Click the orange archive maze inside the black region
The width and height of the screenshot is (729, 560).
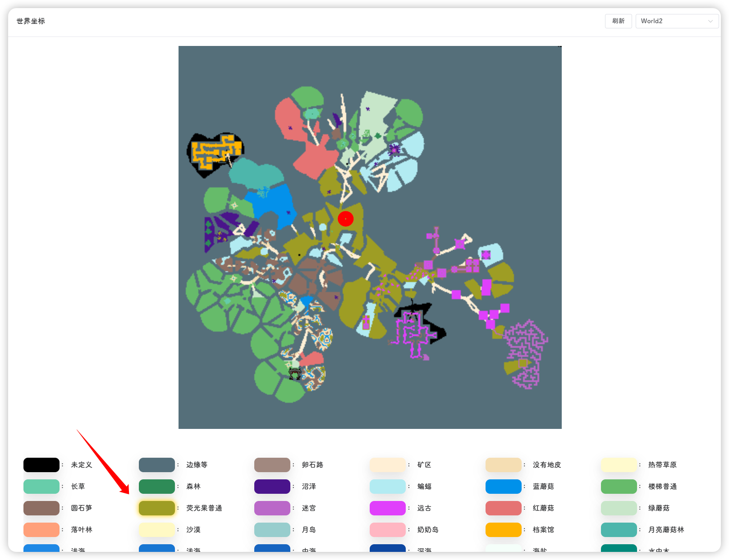tap(215, 151)
